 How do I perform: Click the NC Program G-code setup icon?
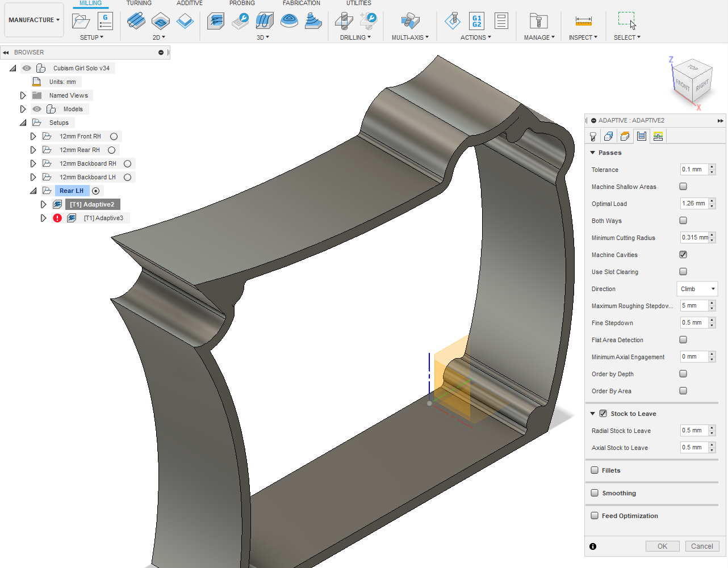coord(105,22)
